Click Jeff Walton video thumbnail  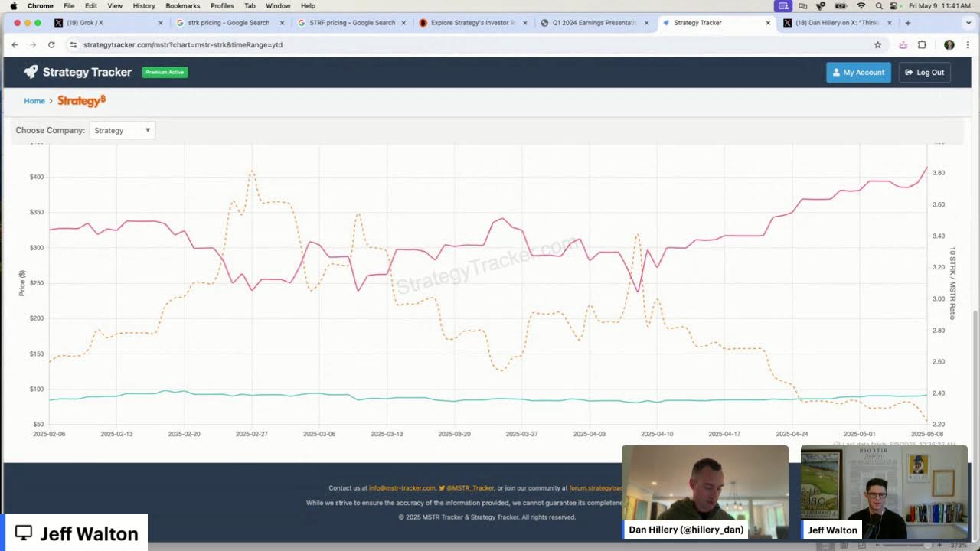[884, 492]
